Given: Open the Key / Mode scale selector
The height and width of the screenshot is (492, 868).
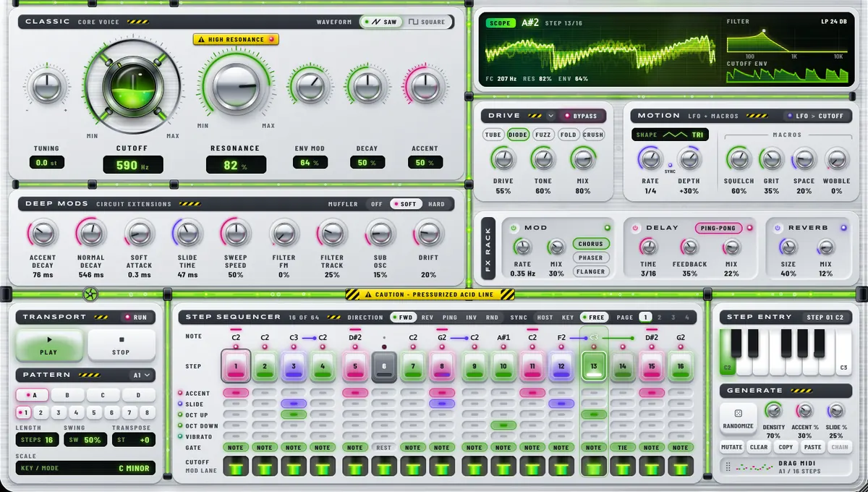Looking at the screenshot, I should pyautogui.click(x=85, y=468).
